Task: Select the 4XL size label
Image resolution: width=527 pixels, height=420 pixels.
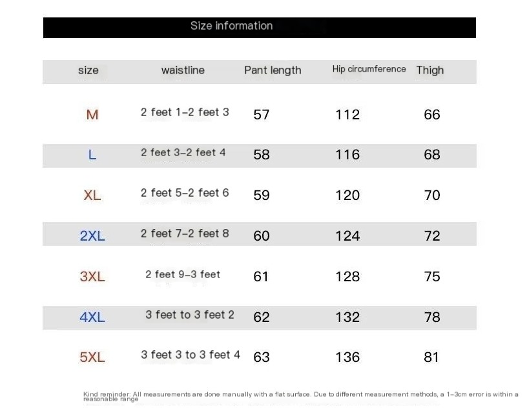Action: click(92, 317)
